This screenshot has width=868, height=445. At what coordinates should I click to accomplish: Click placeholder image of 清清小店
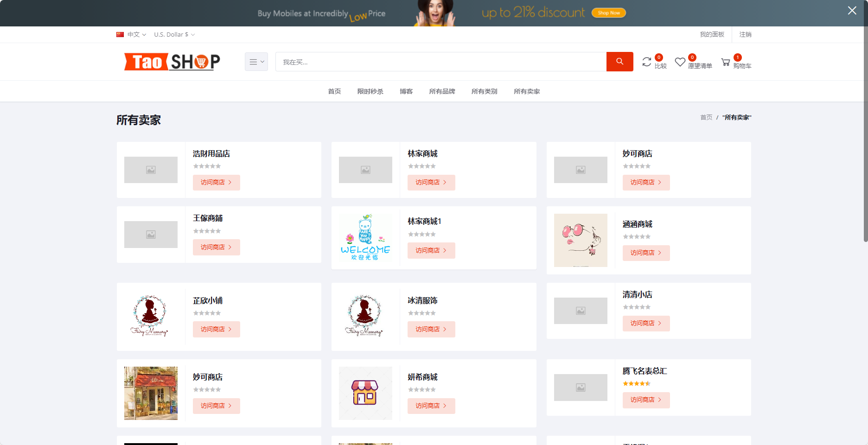[581, 311]
